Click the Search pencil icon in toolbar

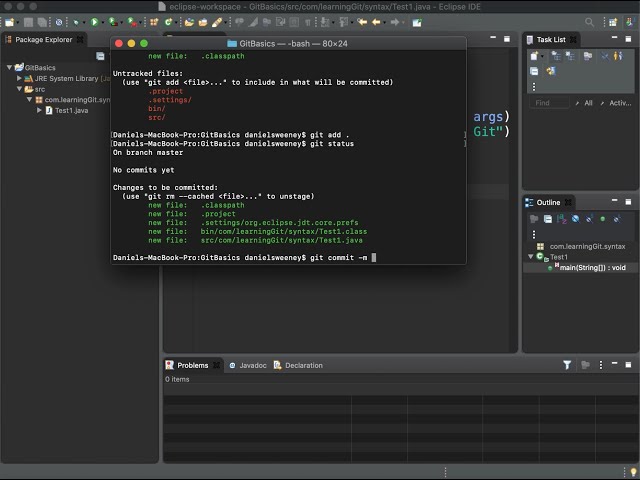(x=217, y=22)
